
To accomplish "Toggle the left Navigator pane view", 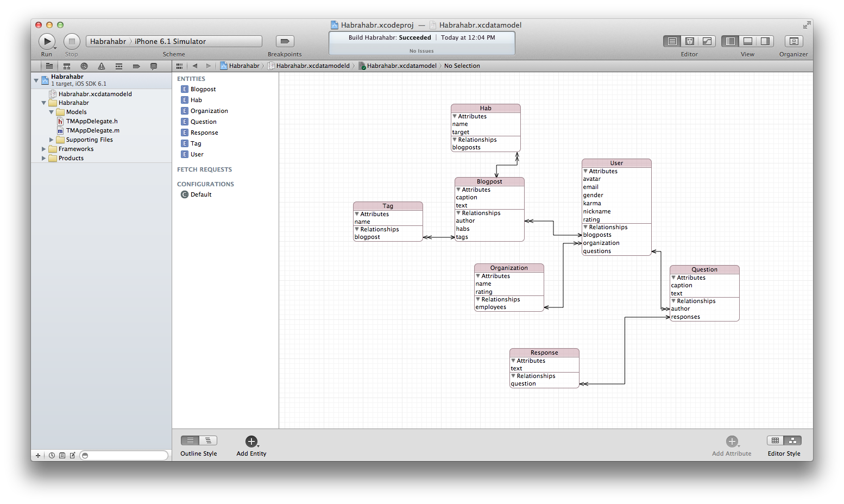I will point(730,41).
